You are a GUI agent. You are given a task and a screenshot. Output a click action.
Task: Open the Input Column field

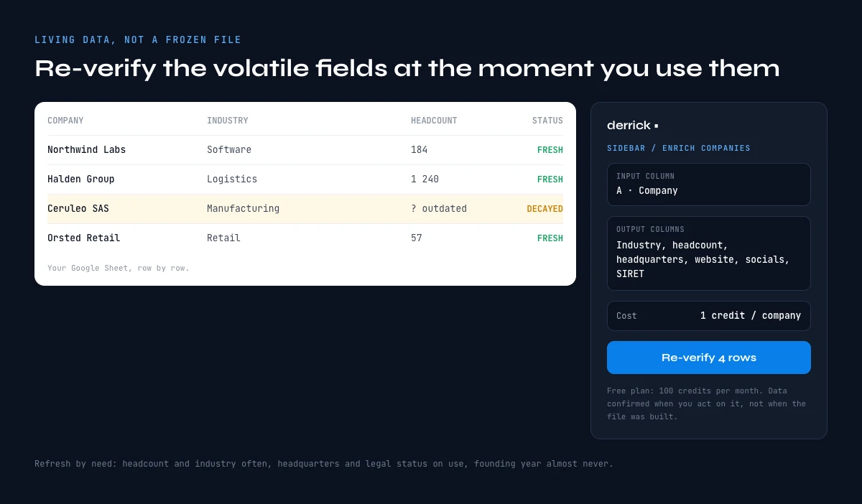[708, 185]
